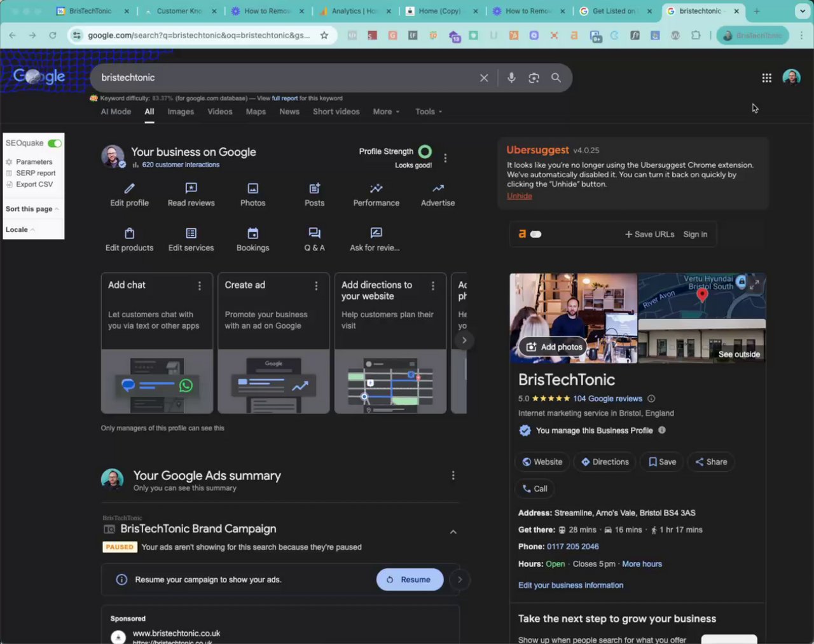This screenshot has width=814, height=644.
Task: Click the phone number 0117 205 2046
Action: tap(572, 547)
